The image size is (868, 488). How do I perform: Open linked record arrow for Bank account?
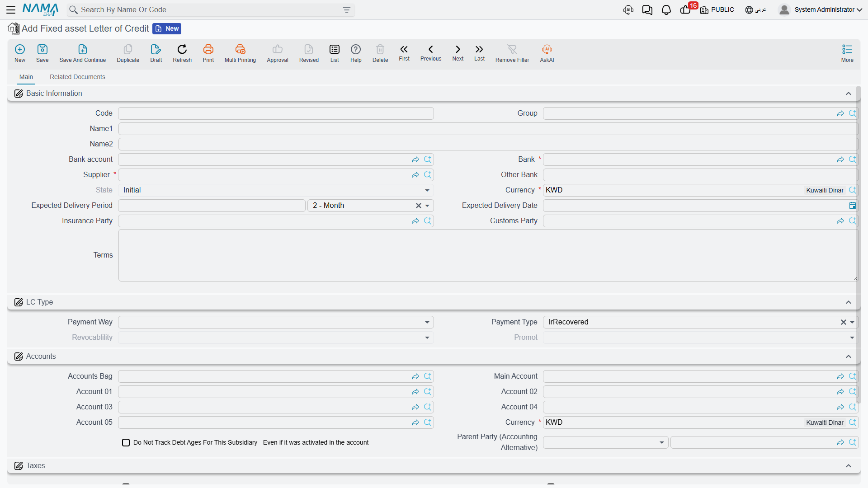pyautogui.click(x=415, y=160)
